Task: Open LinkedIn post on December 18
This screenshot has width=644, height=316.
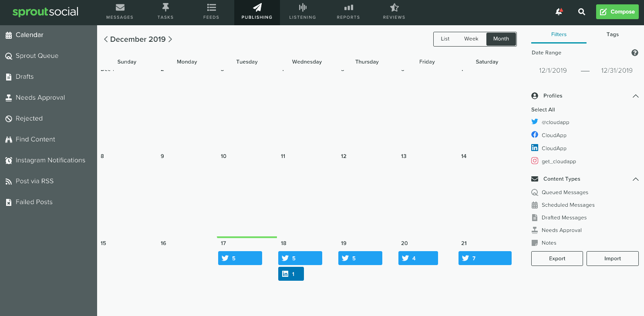Action: (291, 274)
